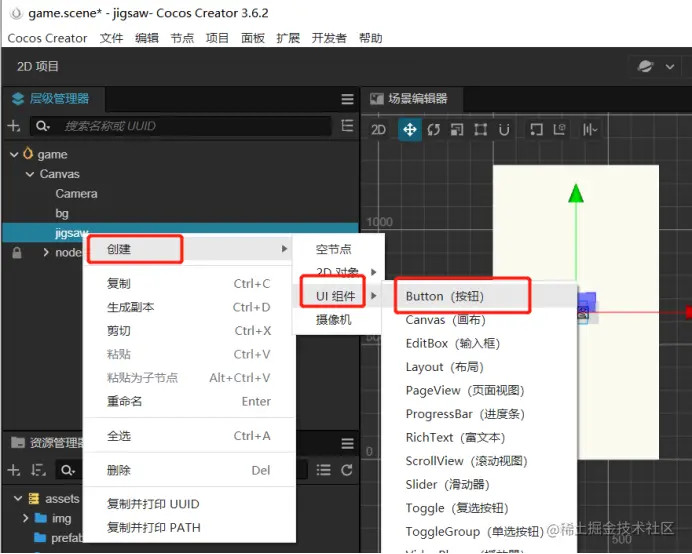Screen dimensions: 692x554
Task: Collapse all nodes icon in hierarchy
Action: 347,126
